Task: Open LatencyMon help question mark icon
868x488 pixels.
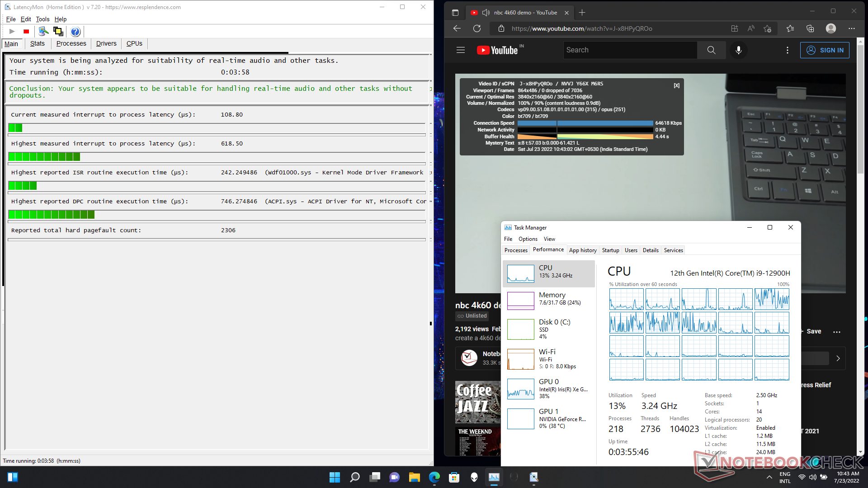Action: (75, 31)
